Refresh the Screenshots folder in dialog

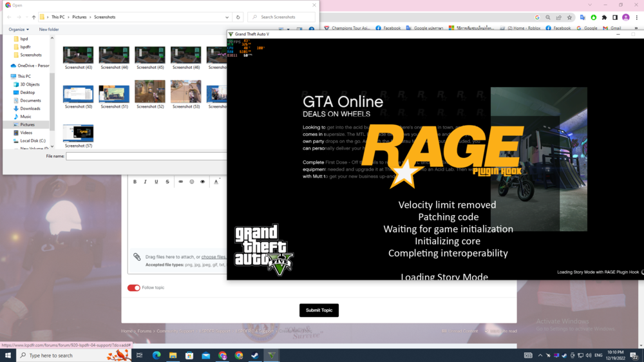(x=238, y=17)
